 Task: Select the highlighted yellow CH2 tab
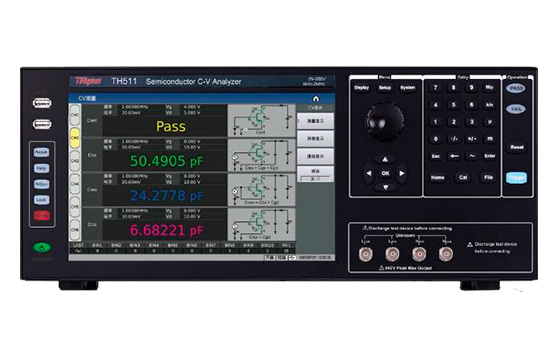[x=75, y=138]
